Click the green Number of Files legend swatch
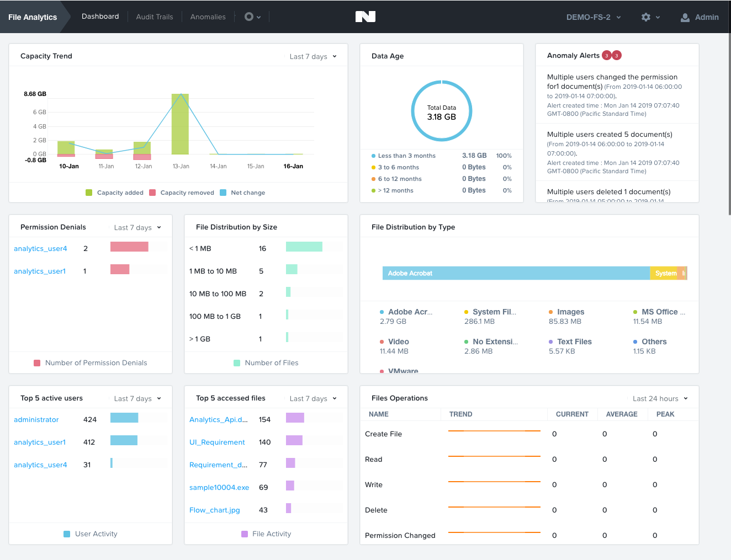This screenshot has height=560, width=731. click(236, 362)
